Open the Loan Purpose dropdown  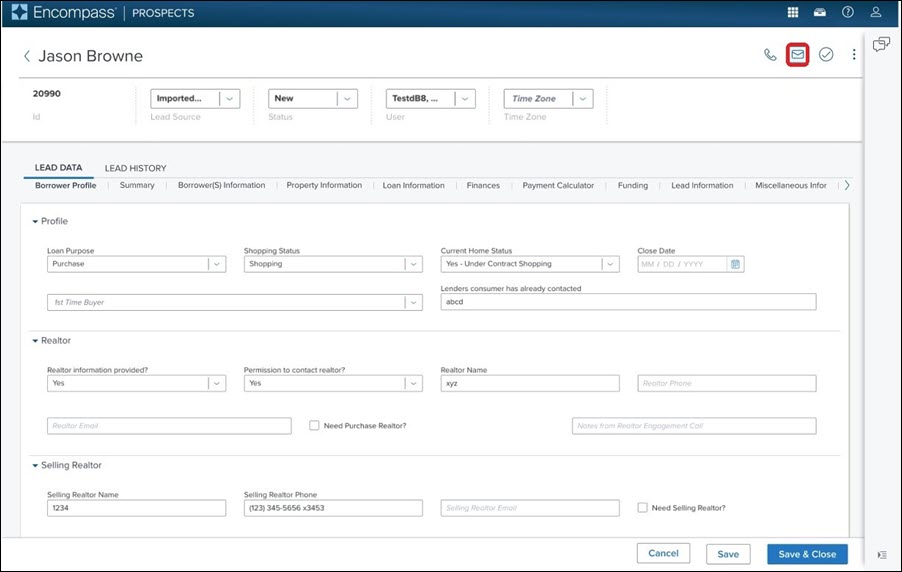136,264
